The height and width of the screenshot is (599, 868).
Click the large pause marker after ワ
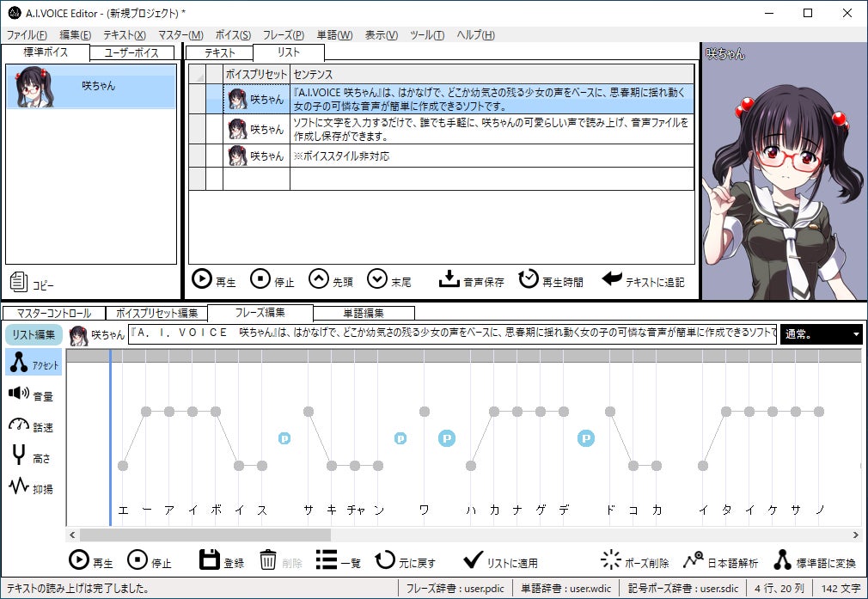447,438
